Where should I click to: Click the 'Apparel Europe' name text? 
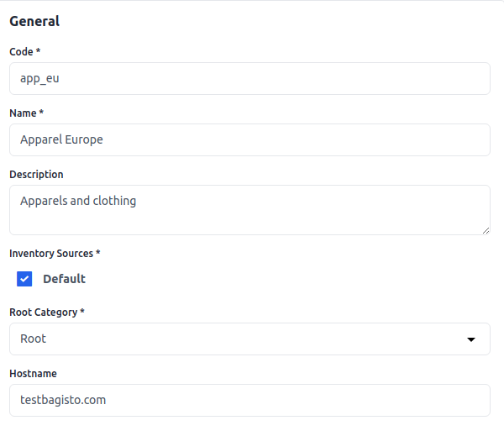[61, 140]
